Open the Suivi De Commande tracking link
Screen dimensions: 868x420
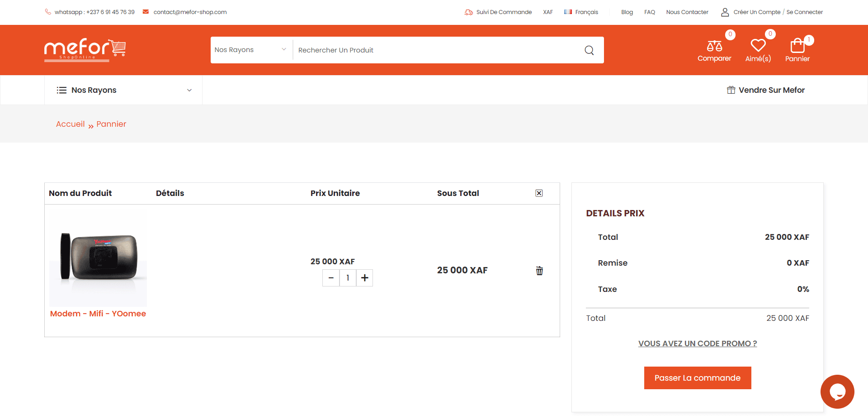pos(498,12)
